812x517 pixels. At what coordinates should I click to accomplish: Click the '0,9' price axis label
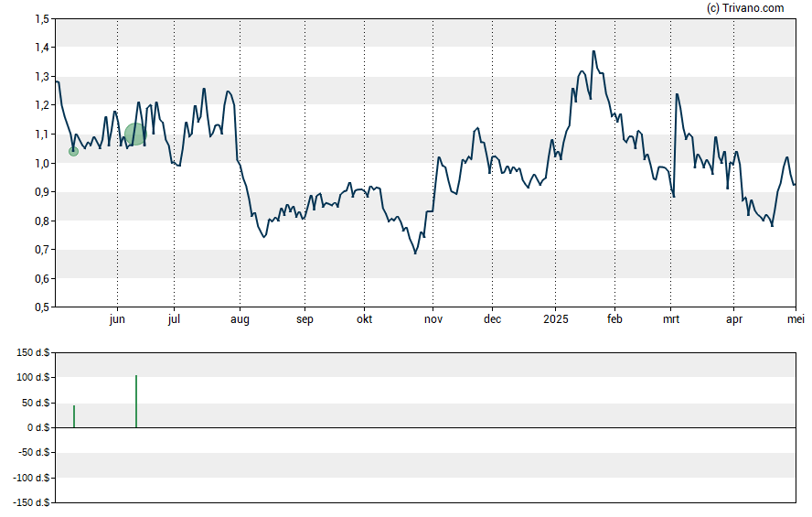(42, 192)
